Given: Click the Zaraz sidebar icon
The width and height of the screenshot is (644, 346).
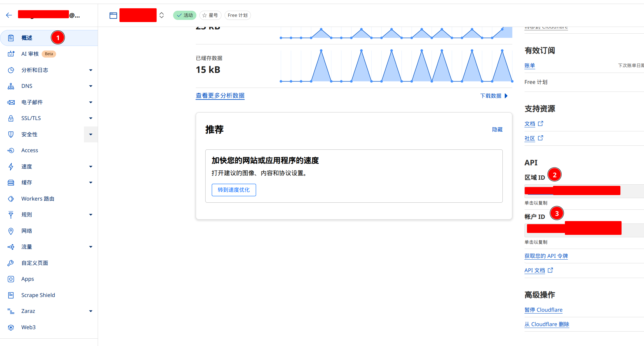Looking at the screenshot, I should [11, 311].
